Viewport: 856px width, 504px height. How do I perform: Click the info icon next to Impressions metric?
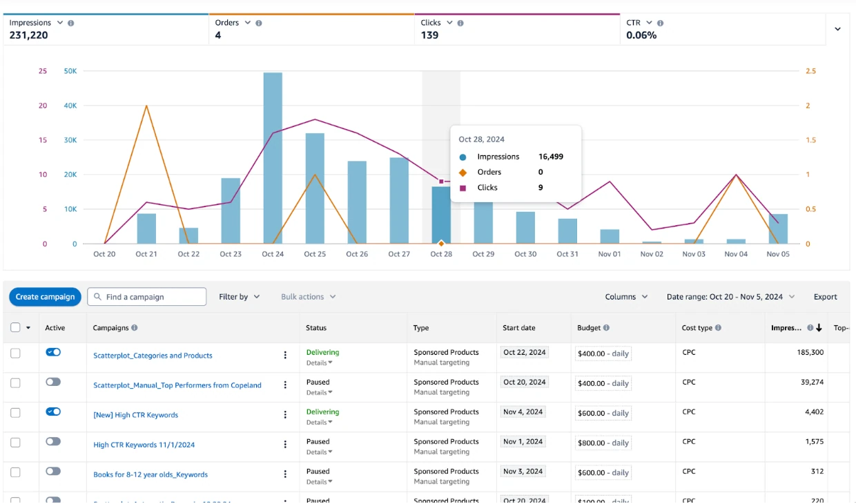tap(71, 23)
